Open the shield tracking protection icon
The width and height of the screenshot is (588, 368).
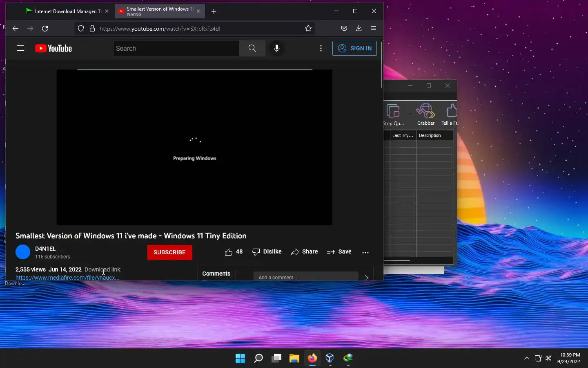(x=81, y=28)
